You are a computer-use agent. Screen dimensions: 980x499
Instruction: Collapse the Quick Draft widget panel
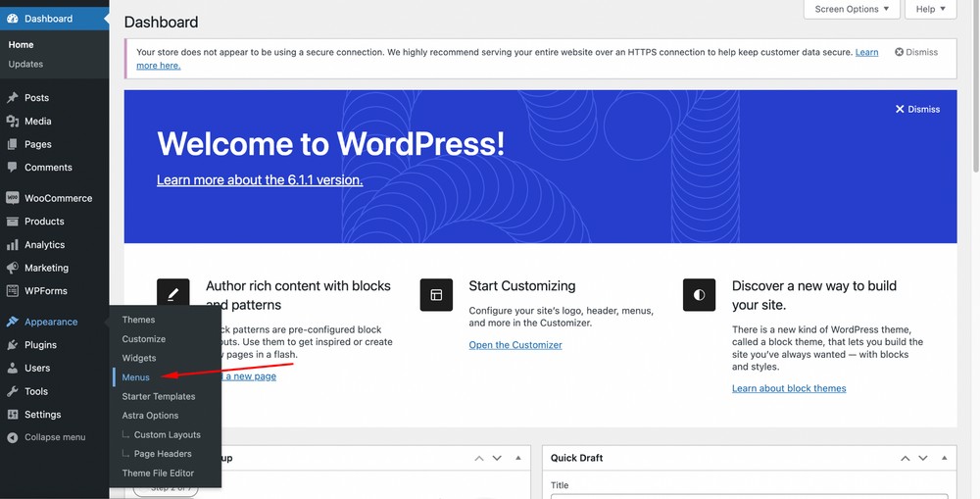(x=944, y=458)
